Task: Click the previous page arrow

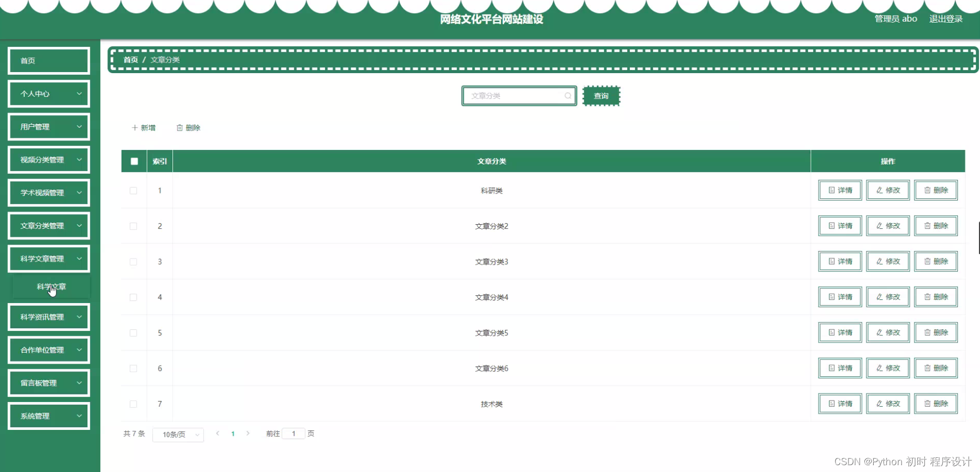Action: click(x=218, y=434)
